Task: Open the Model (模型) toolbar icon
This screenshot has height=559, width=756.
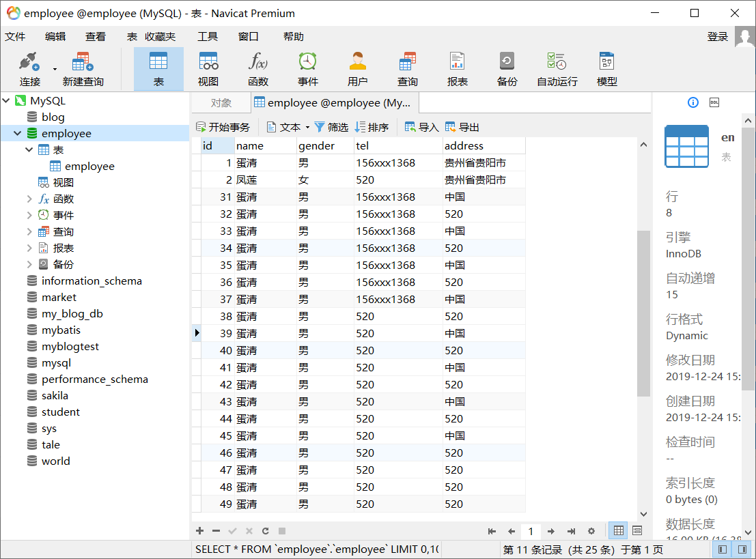Action: coord(606,69)
